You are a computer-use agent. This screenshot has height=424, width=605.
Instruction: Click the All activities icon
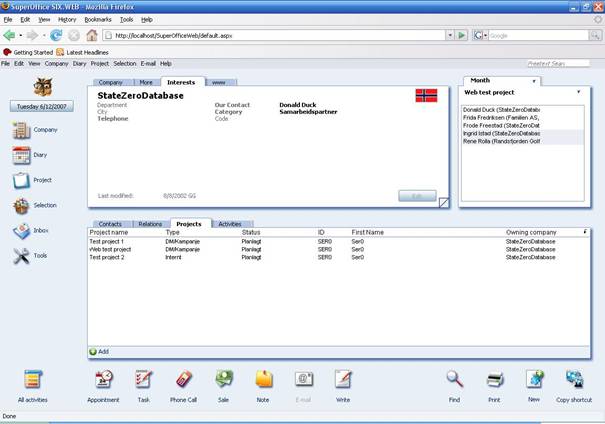33,380
